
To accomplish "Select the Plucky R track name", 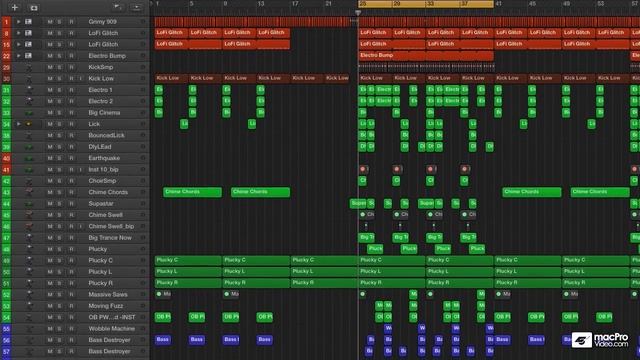I will 100,283.
